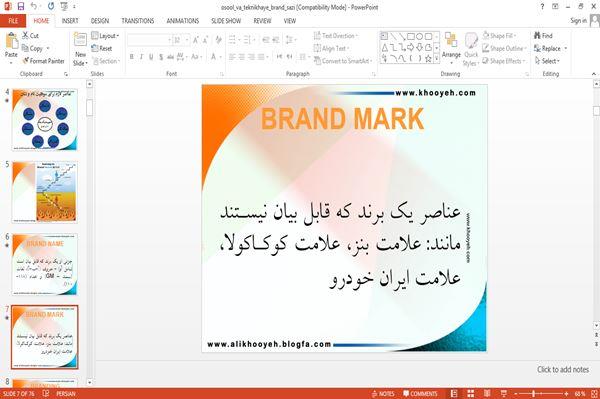Reset the slide layout
600x399 pixels.
tap(102, 48)
